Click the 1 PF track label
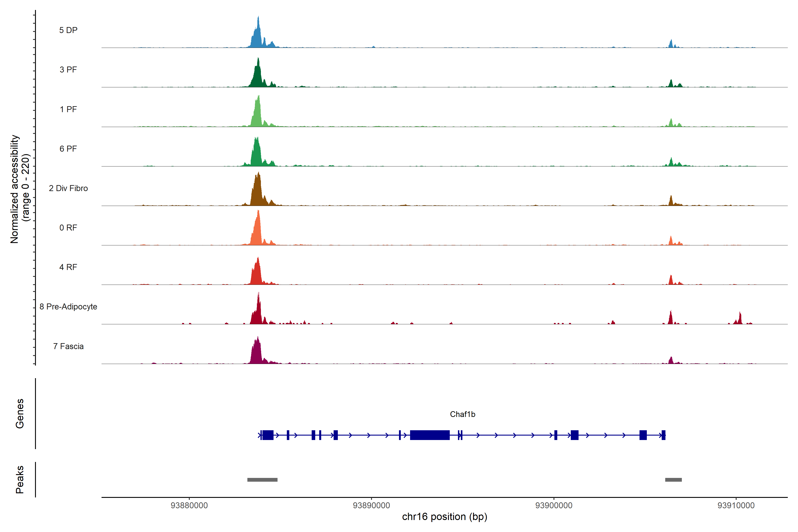 tap(68, 109)
